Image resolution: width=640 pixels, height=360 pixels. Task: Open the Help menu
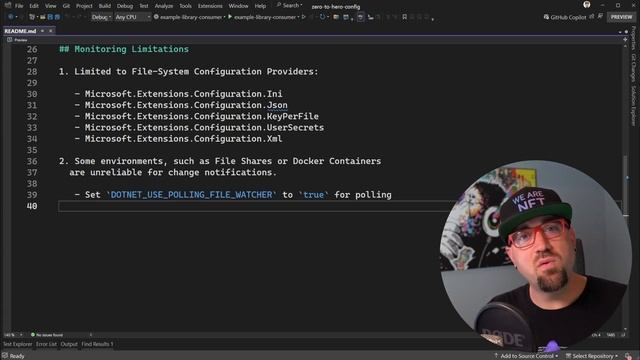[260, 6]
